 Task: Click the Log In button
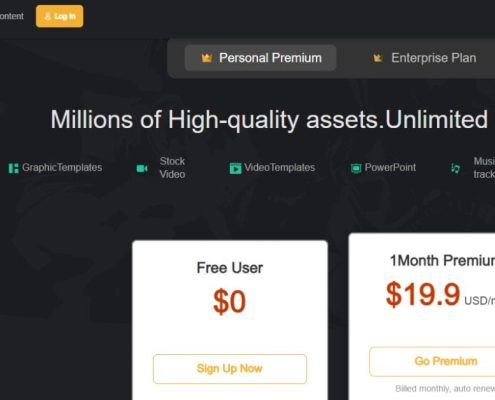tap(59, 16)
